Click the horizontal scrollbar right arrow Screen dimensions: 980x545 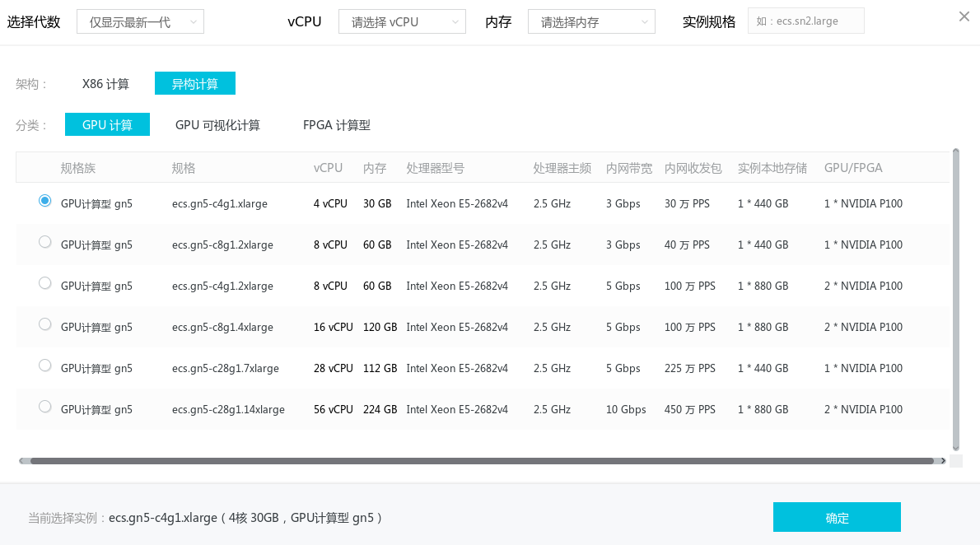[943, 461]
